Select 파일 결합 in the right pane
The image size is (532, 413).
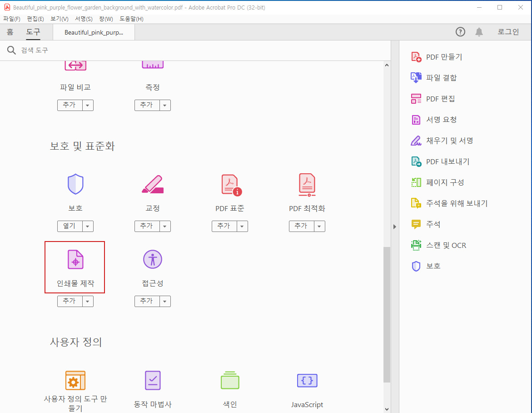pyautogui.click(x=433, y=78)
